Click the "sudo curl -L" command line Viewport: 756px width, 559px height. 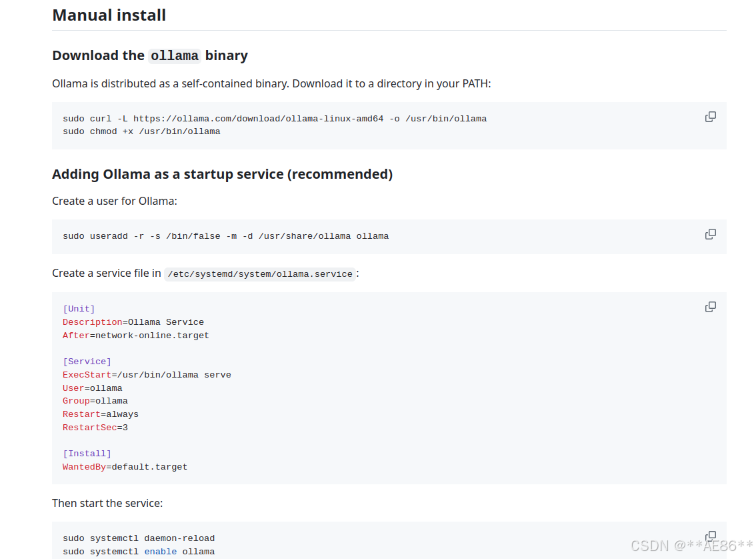pyautogui.click(x=275, y=119)
